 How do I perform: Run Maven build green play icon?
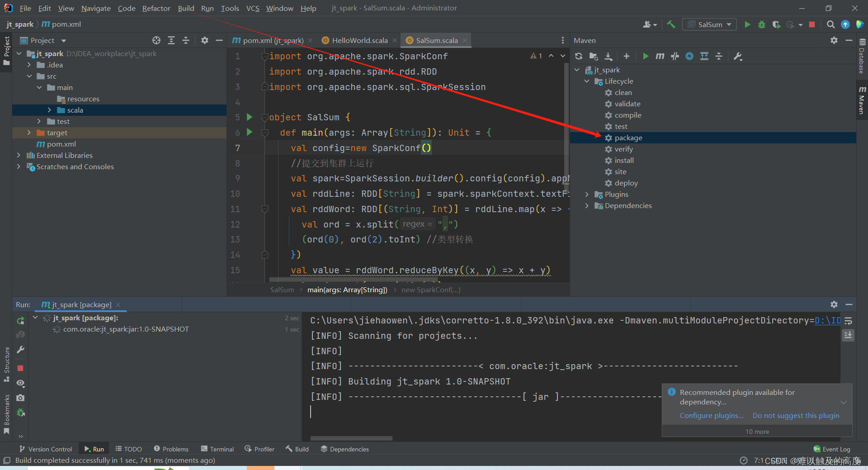[646, 56]
